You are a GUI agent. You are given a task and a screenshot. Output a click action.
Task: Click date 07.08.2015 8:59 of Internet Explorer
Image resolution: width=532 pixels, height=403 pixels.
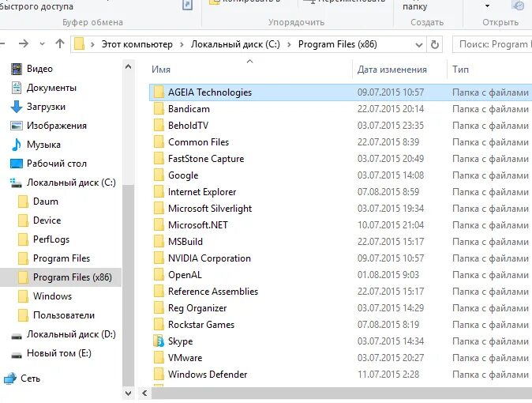pos(388,192)
